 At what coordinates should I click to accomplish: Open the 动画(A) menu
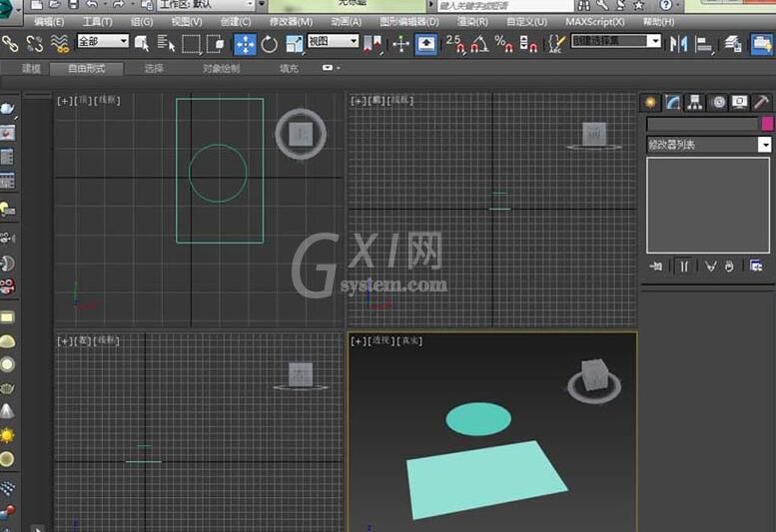346,22
